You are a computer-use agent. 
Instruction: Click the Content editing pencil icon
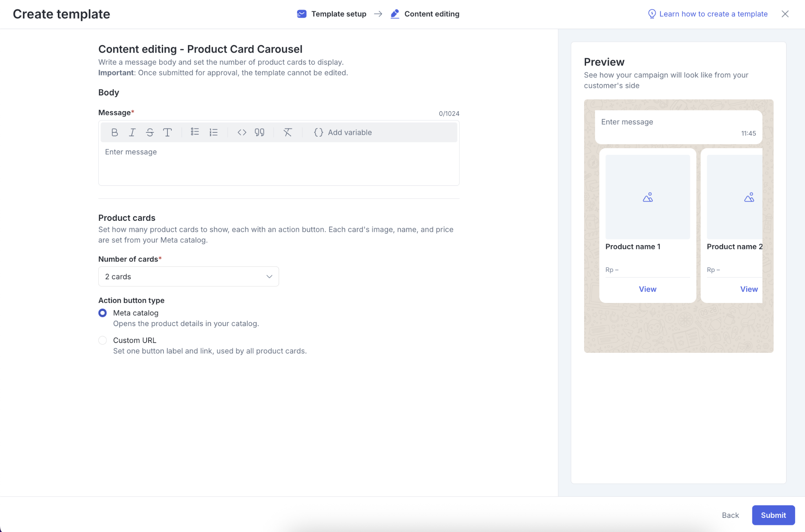pos(395,14)
